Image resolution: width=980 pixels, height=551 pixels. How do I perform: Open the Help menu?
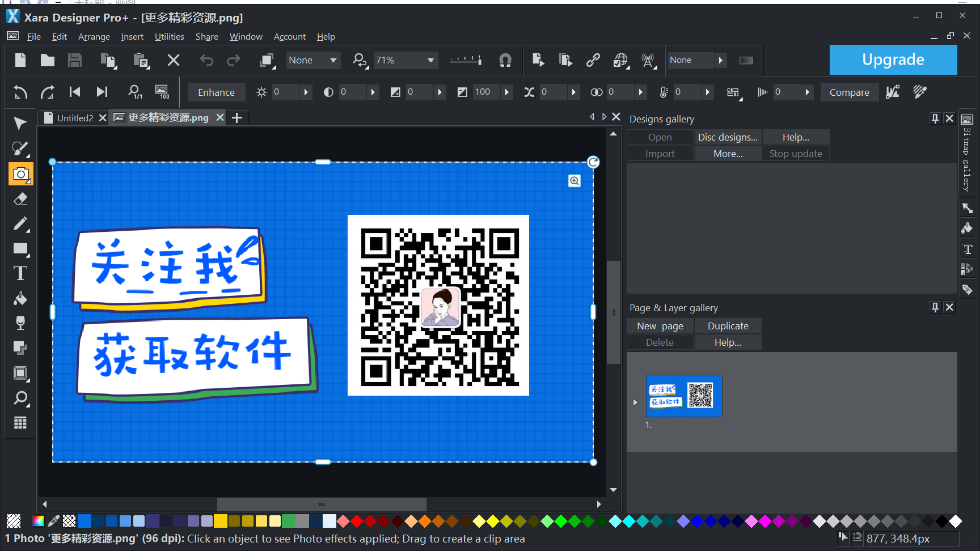tap(326, 36)
